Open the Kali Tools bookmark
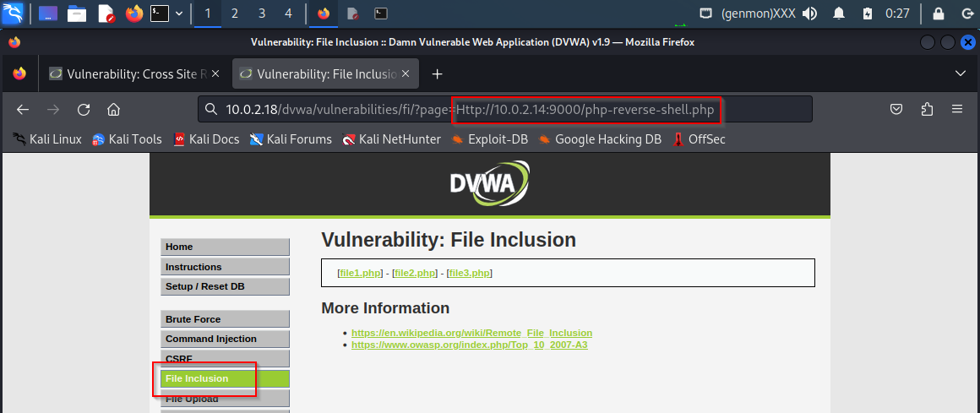Viewport: 980px width, 413px height. point(127,139)
